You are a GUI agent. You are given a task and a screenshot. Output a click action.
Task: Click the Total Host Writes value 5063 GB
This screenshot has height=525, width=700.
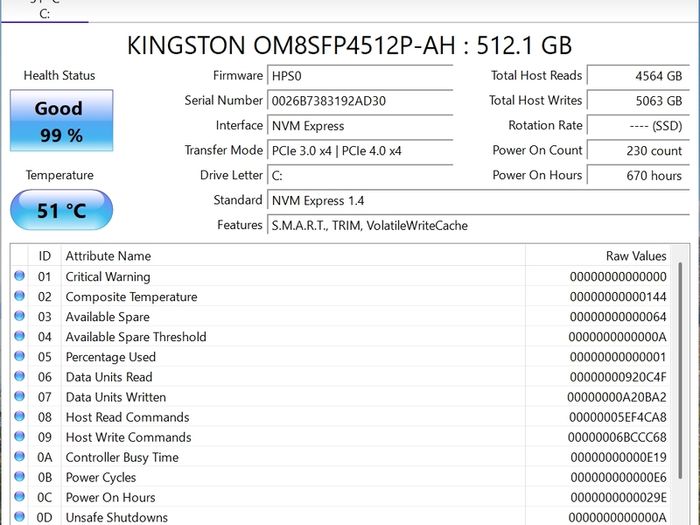coord(638,100)
